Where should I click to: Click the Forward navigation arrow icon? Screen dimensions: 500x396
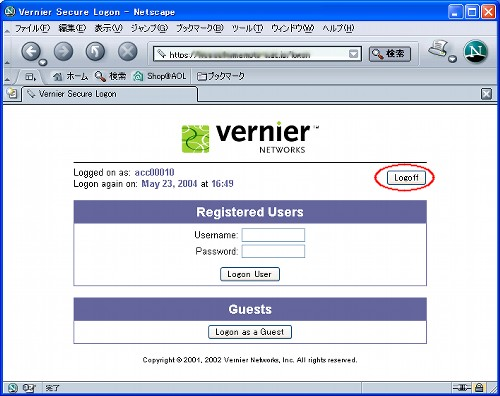63,52
